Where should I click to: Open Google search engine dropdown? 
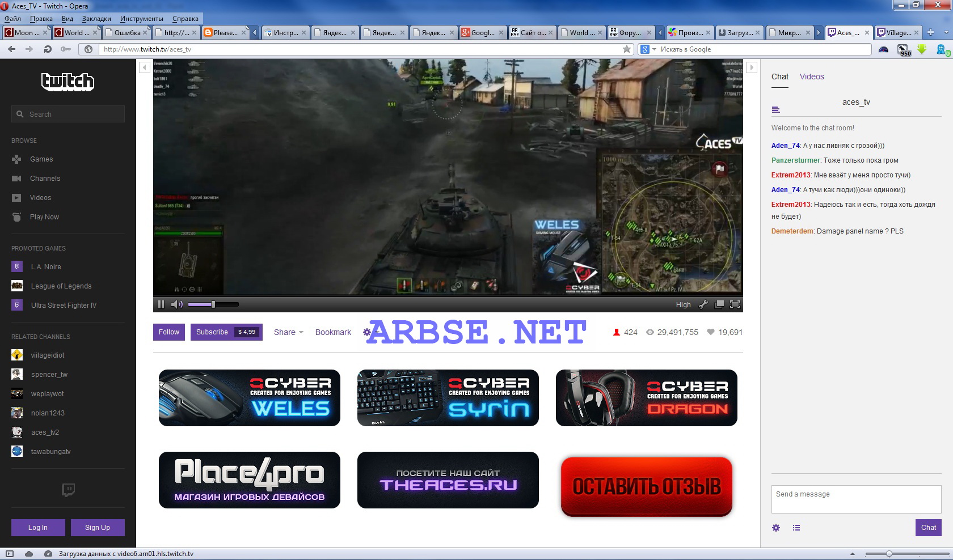pyautogui.click(x=648, y=49)
